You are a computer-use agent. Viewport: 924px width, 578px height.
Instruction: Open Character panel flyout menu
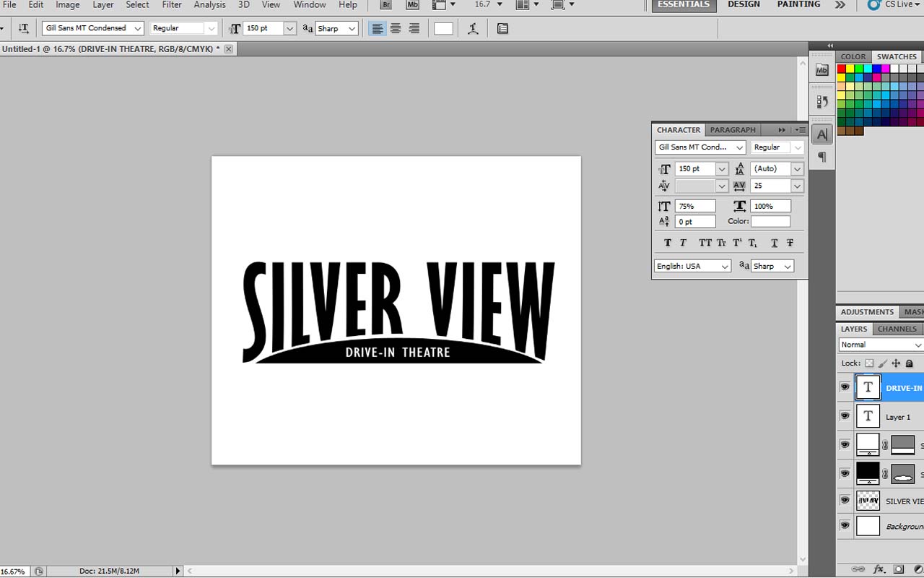click(800, 130)
